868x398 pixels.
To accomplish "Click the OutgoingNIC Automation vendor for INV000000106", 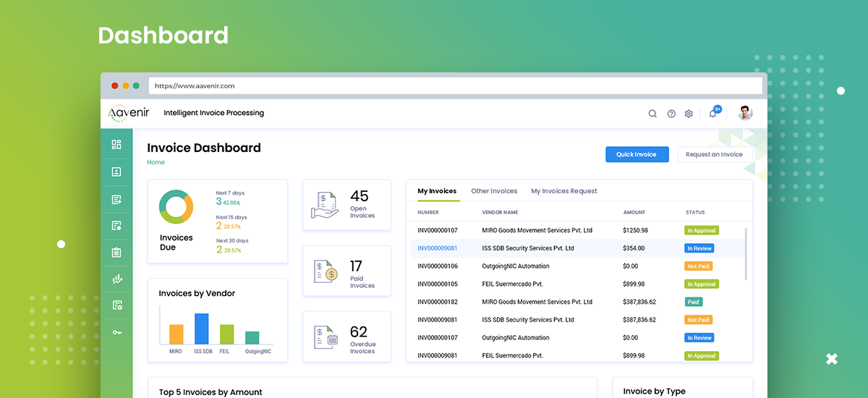I will 516,266.
